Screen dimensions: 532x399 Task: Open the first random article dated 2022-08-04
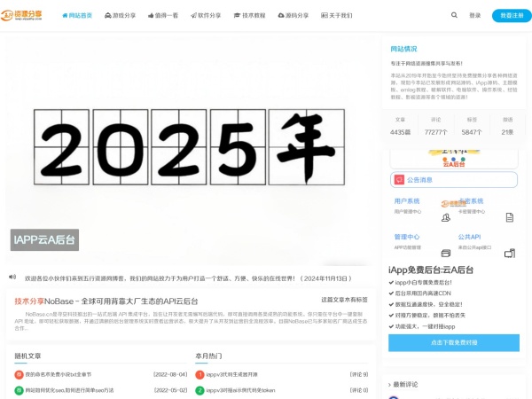click(58, 374)
